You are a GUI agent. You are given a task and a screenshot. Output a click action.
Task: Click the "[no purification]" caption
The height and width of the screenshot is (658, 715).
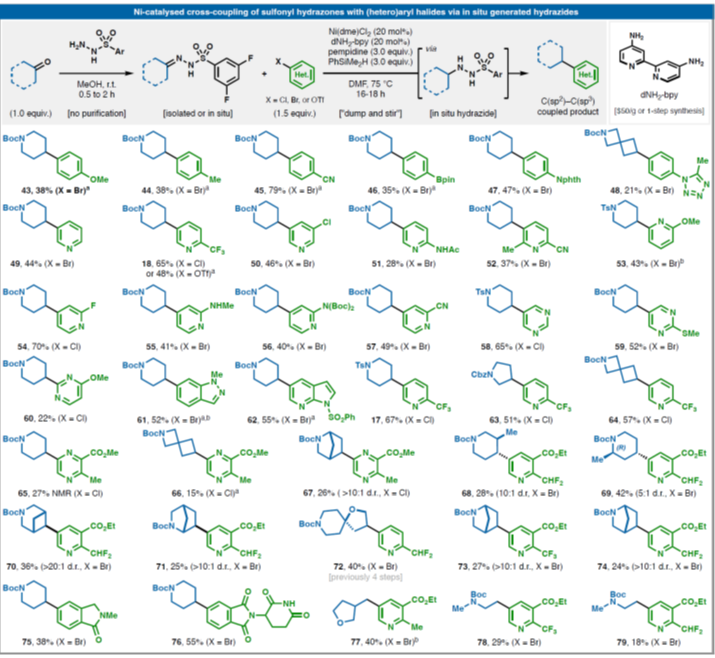coord(97,113)
